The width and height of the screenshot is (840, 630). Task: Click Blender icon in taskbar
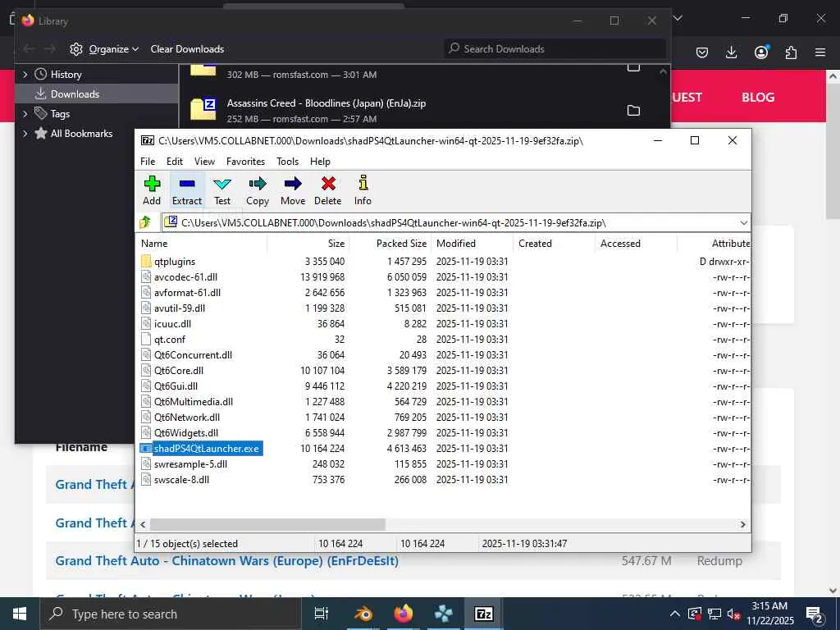pyautogui.click(x=363, y=614)
